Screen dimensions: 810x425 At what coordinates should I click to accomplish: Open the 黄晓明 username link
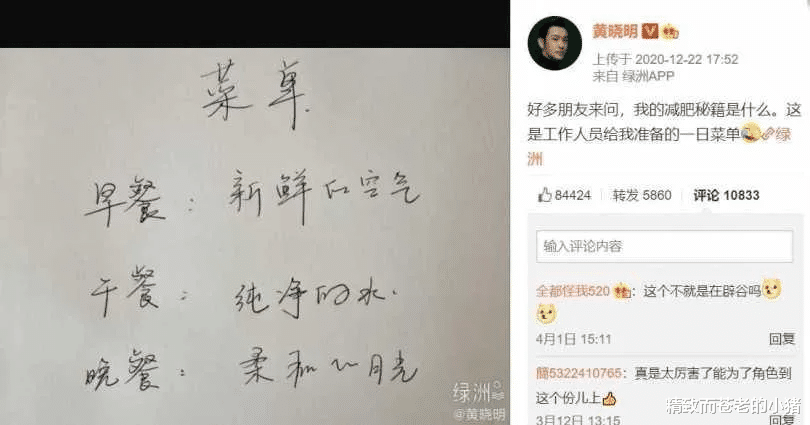[x=615, y=32]
